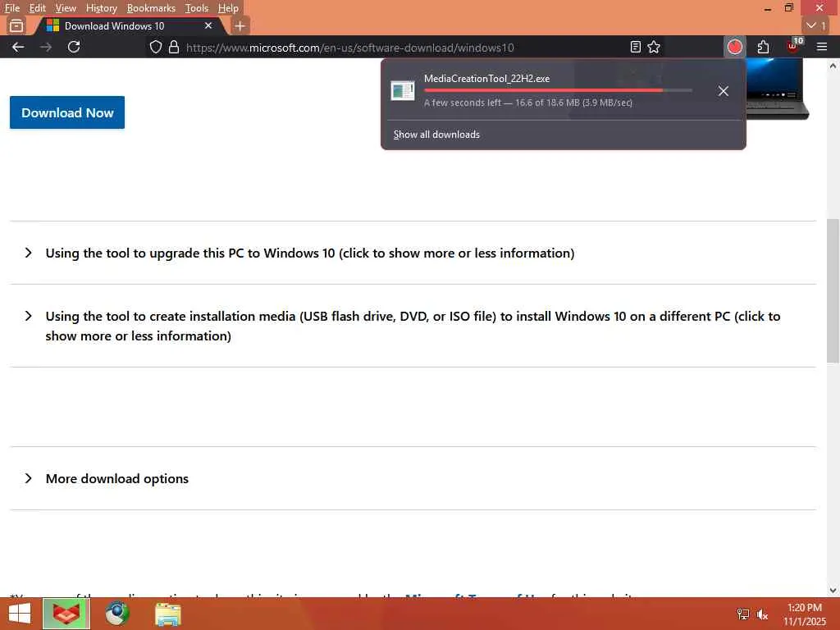The height and width of the screenshot is (630, 840).
Task: Click the page vertical scrollbar thumb
Action: tap(833, 291)
